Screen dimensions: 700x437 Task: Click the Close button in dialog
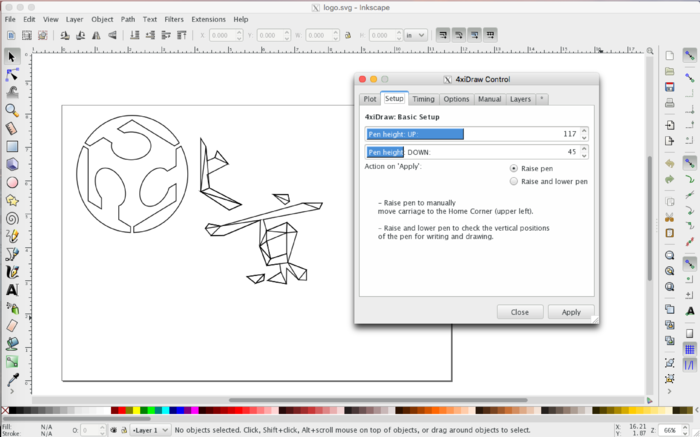coord(520,312)
